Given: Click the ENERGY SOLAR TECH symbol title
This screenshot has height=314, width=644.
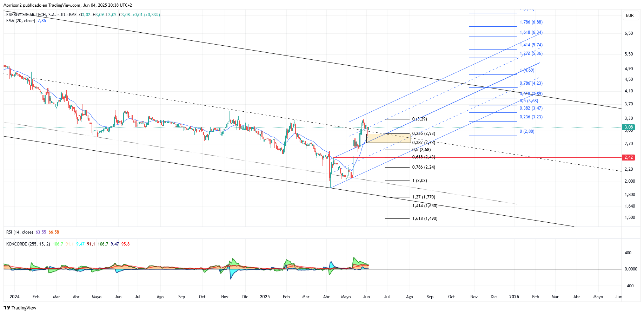Looking at the screenshot, I should click(x=31, y=15).
